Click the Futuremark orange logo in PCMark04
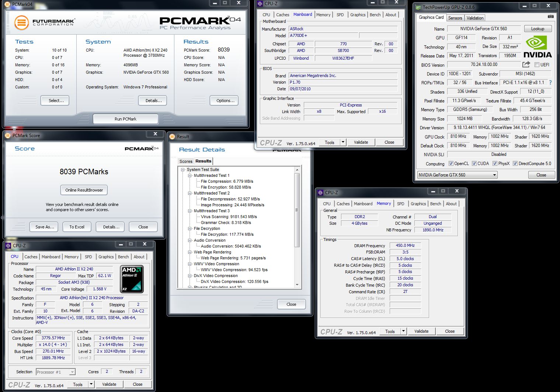 click(x=21, y=22)
